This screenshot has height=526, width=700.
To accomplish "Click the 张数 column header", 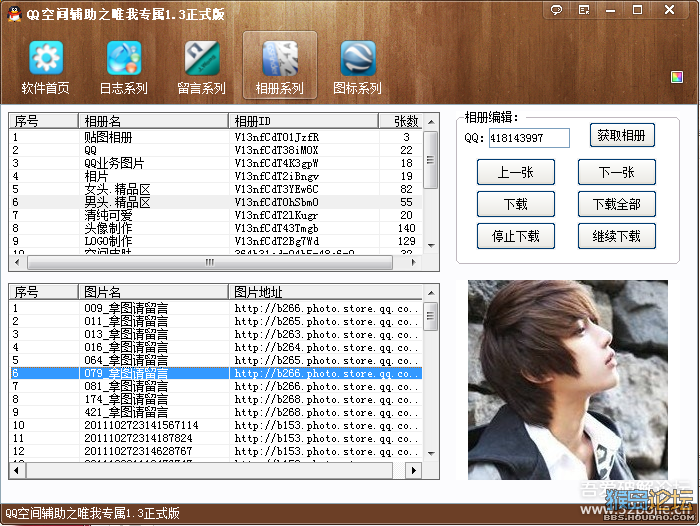I will 400,121.
